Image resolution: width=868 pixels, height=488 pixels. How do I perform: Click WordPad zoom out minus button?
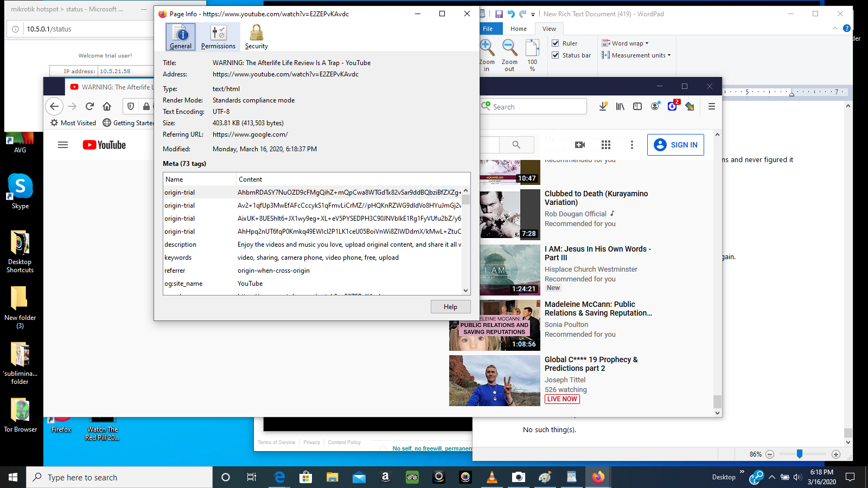[769, 454]
